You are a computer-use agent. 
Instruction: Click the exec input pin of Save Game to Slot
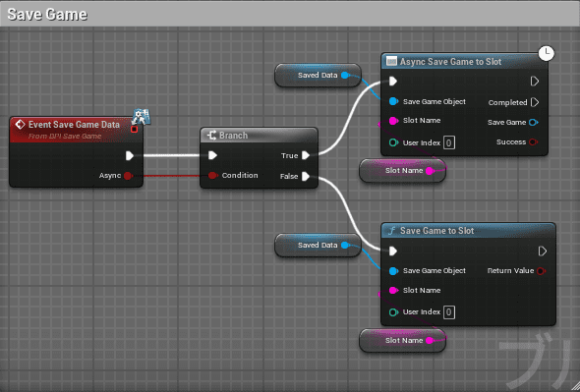click(393, 252)
